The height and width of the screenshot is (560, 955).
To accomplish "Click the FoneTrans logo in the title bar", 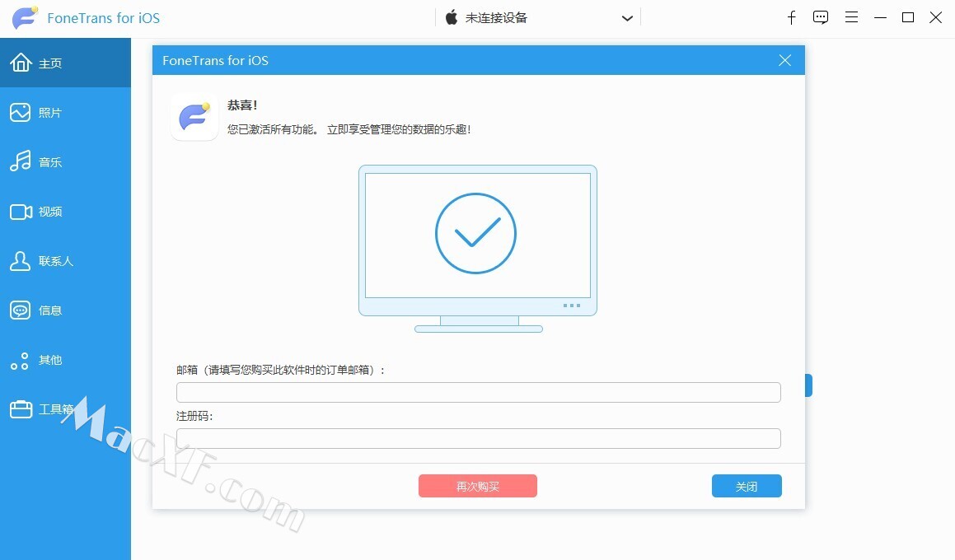I will 25,17.
